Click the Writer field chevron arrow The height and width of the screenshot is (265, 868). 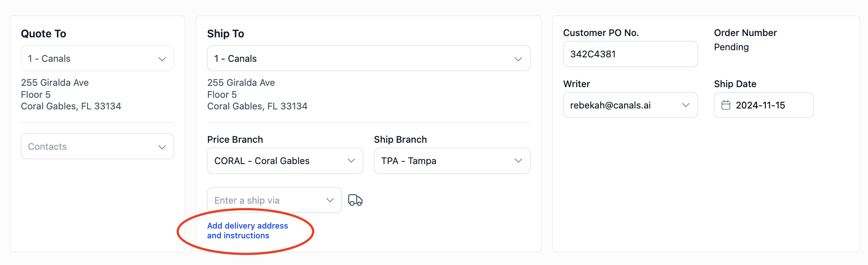(x=685, y=105)
